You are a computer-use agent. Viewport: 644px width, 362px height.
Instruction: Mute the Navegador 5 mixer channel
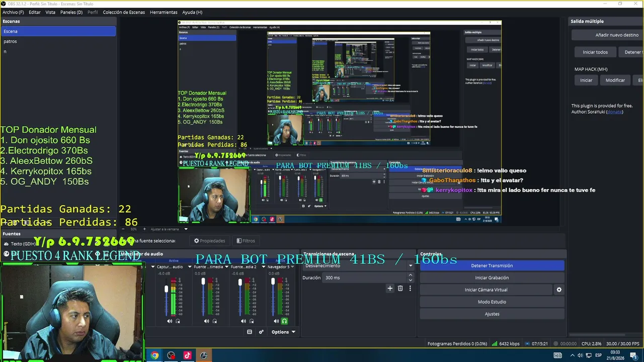tap(276, 321)
